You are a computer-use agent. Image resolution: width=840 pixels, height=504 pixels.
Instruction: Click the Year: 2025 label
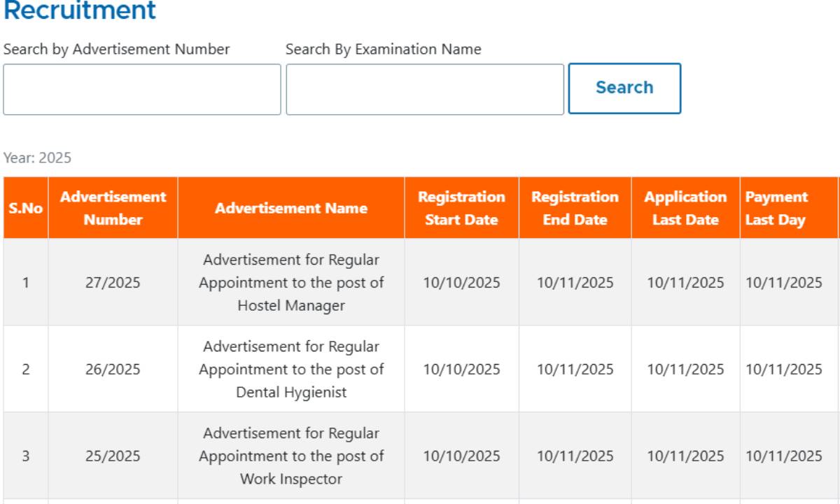(x=37, y=158)
